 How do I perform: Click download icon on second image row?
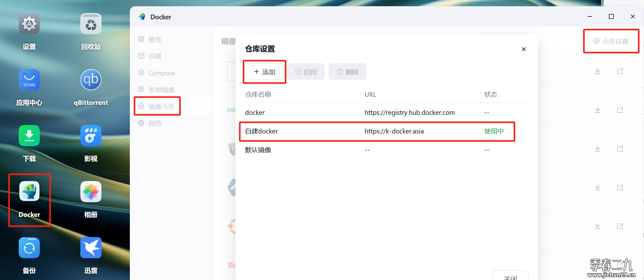pyautogui.click(x=598, y=110)
